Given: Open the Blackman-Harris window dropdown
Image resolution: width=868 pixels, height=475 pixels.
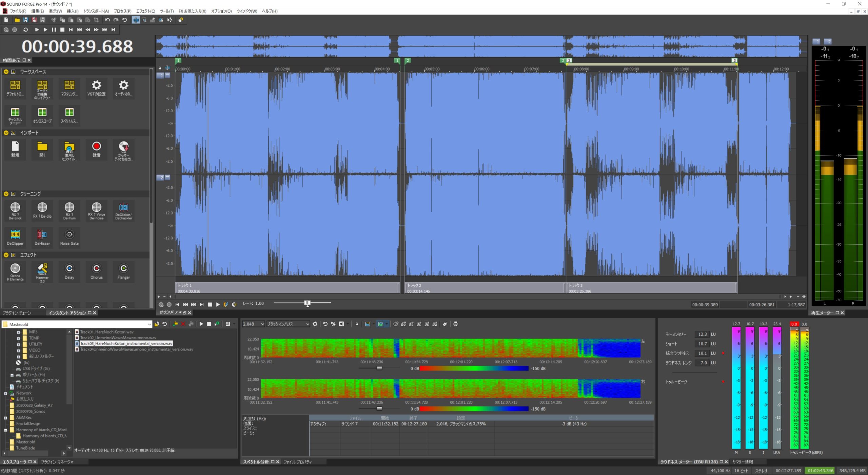Looking at the screenshot, I should [x=288, y=324].
